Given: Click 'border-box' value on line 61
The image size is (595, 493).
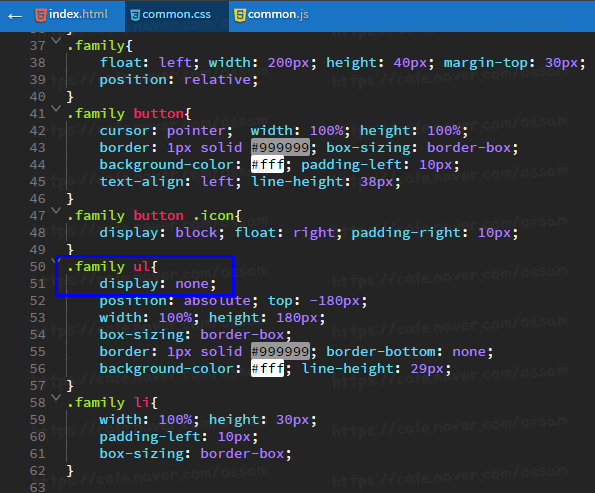Looking at the screenshot, I should point(242,454).
